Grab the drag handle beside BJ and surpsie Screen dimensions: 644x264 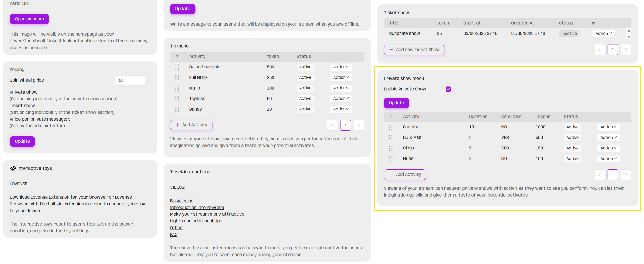click(177, 67)
